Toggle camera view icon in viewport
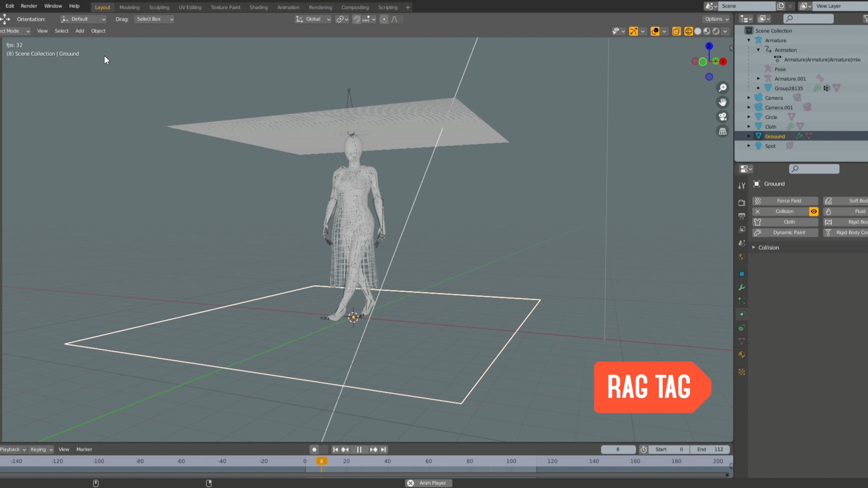Screen dimensions: 868x488 (722, 117)
